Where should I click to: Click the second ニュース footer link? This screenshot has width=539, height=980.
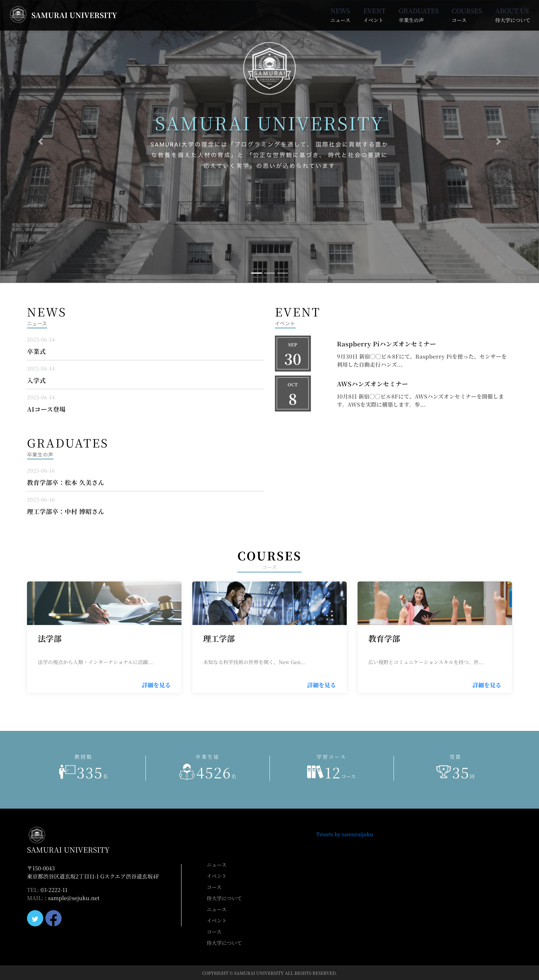[x=216, y=909]
